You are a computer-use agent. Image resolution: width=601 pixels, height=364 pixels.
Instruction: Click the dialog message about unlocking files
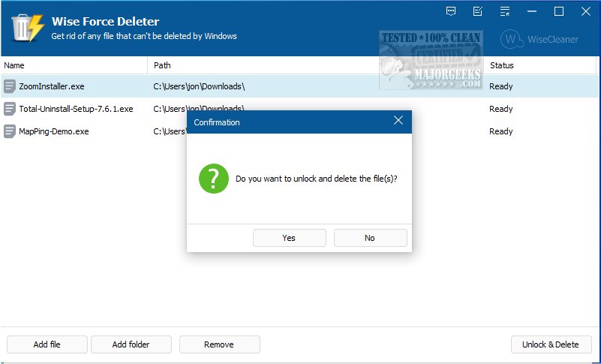click(x=317, y=179)
